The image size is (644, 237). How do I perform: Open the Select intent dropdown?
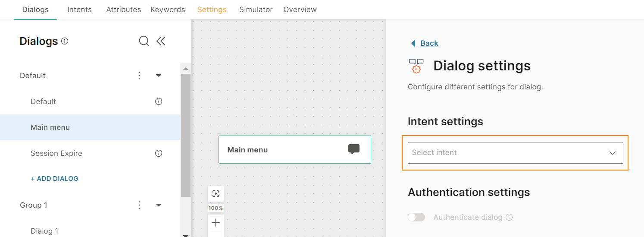[515, 153]
